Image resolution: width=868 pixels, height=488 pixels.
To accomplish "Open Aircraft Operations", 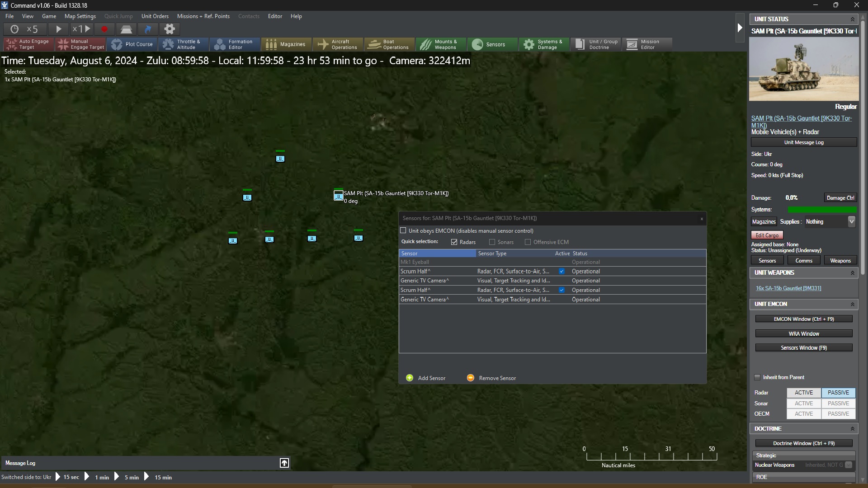I will (338, 44).
